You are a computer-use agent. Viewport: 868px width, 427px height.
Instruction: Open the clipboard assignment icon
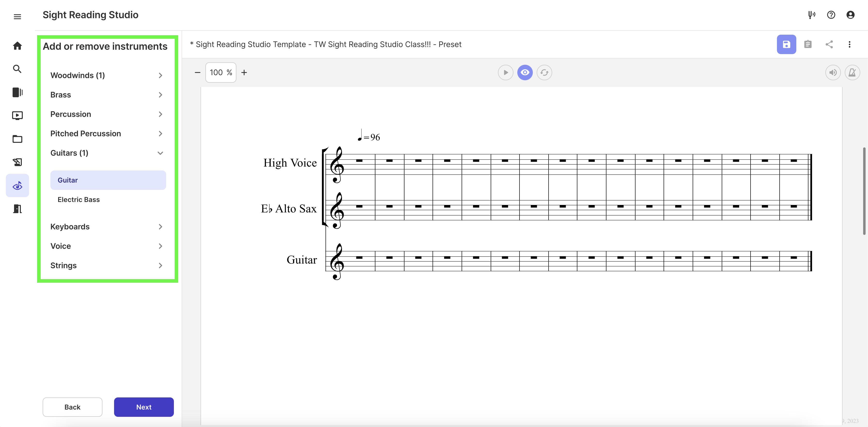(x=808, y=44)
